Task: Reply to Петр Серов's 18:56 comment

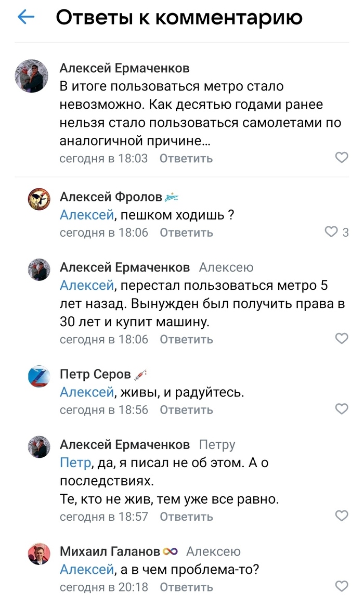Action: pos(186,410)
